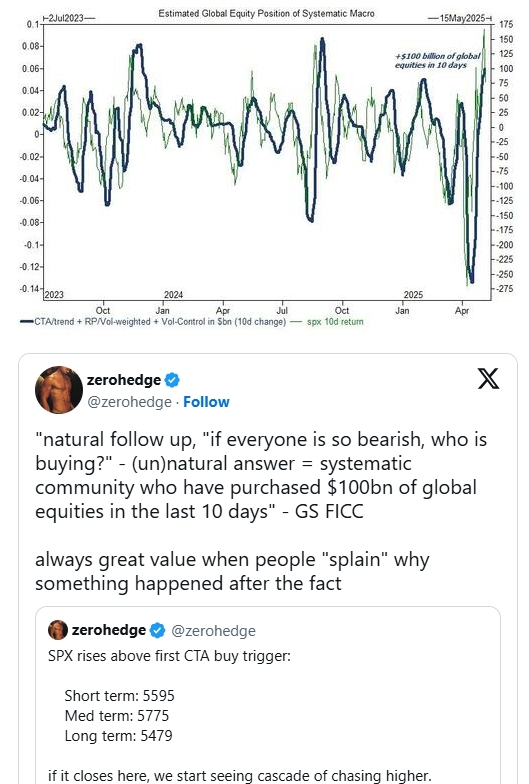Image resolution: width=529 pixels, height=784 pixels.
Task: Click the +$100 billion annotation on chart
Action: pyautogui.click(x=437, y=60)
